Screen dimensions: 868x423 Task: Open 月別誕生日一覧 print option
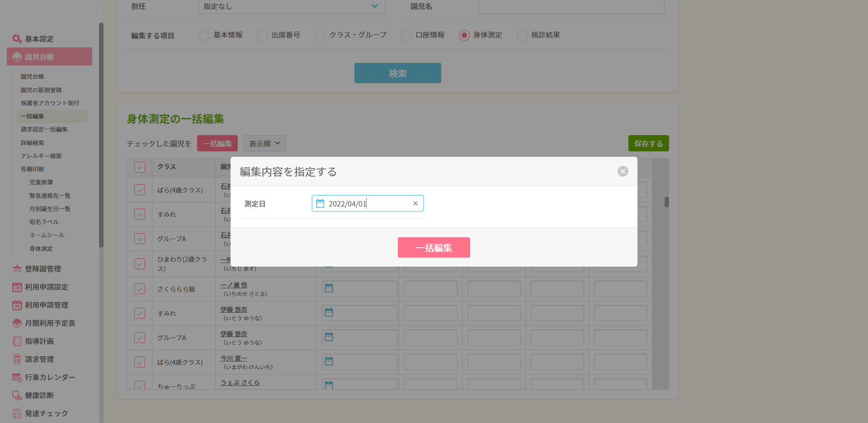[x=50, y=209]
